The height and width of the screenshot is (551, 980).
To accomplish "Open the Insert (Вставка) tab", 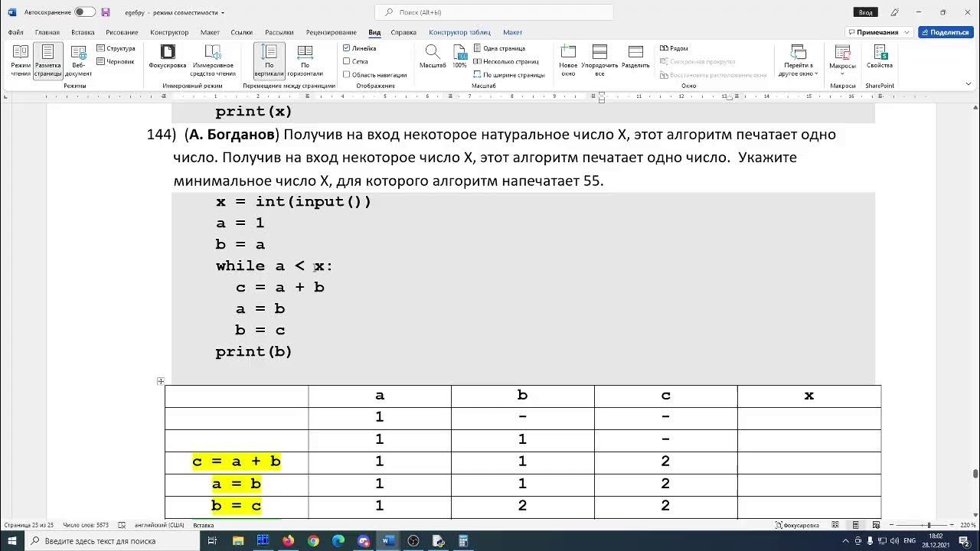I will click(x=83, y=32).
